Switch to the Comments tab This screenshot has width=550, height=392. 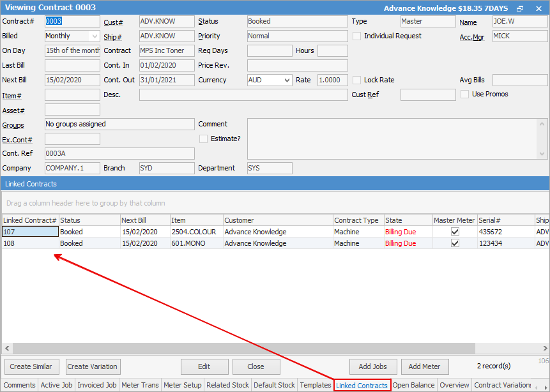pos(20,385)
